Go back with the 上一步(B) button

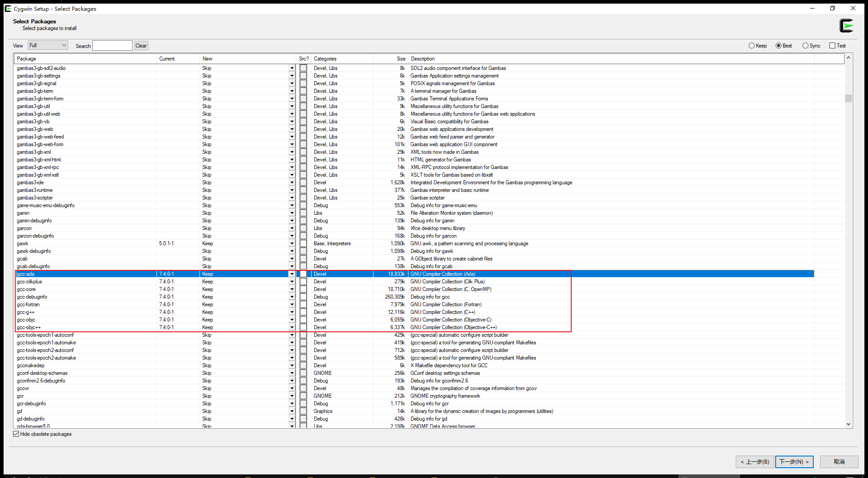[x=755, y=462]
